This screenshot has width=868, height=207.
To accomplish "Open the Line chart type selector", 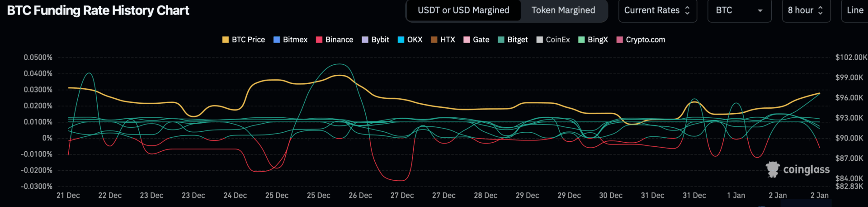I will (854, 10).
